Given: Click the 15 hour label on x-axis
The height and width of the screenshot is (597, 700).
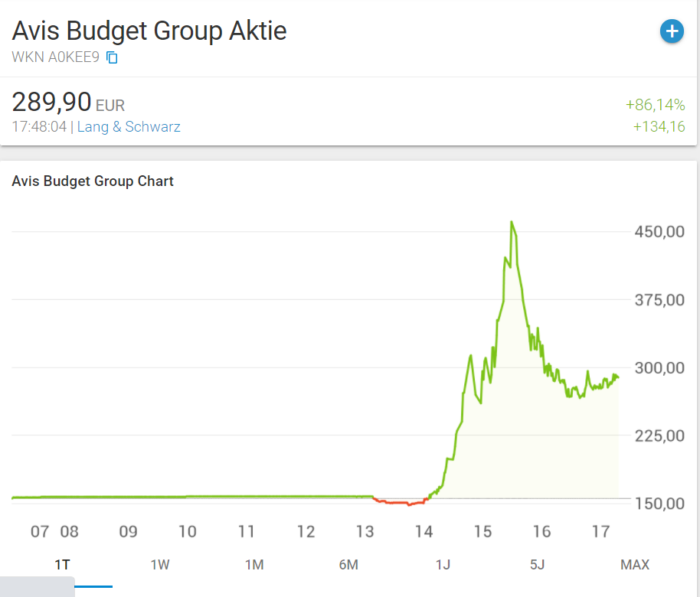Looking at the screenshot, I should tap(482, 531).
